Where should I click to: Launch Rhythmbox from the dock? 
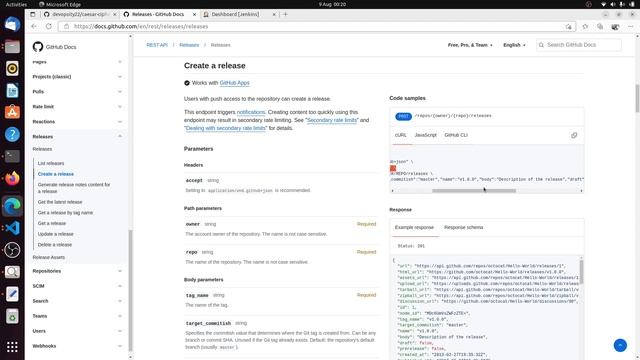12,69
